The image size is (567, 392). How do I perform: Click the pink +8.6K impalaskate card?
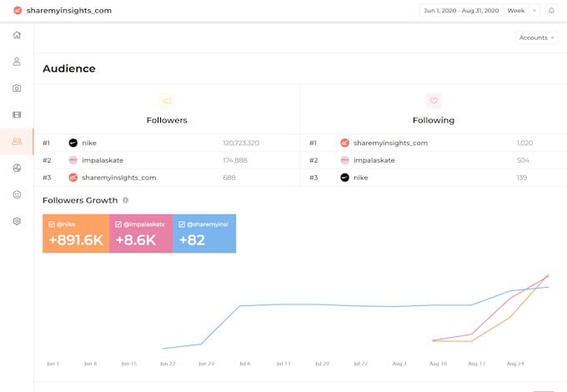141,234
